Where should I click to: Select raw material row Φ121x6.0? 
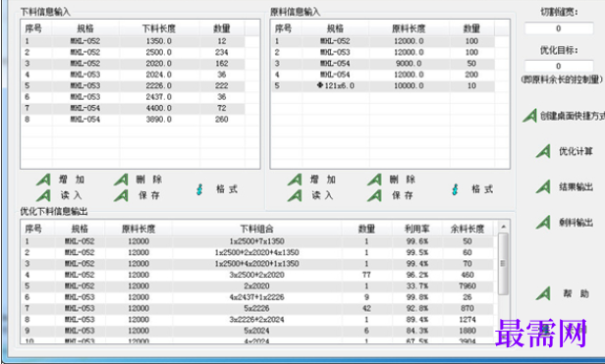(x=383, y=86)
